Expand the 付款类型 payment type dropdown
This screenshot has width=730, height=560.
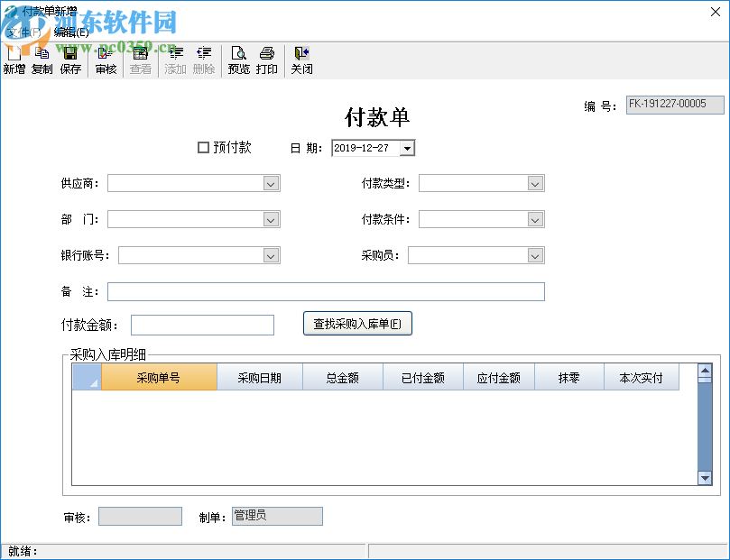[536, 183]
